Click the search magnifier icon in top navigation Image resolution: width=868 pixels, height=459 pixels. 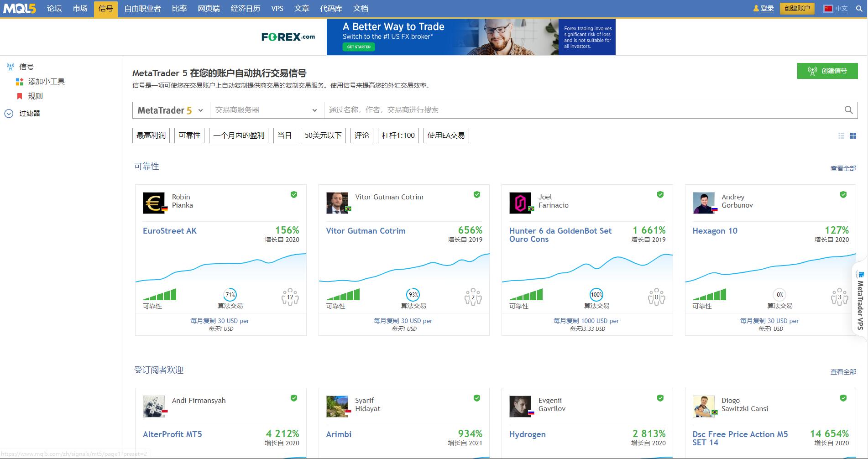pos(858,9)
